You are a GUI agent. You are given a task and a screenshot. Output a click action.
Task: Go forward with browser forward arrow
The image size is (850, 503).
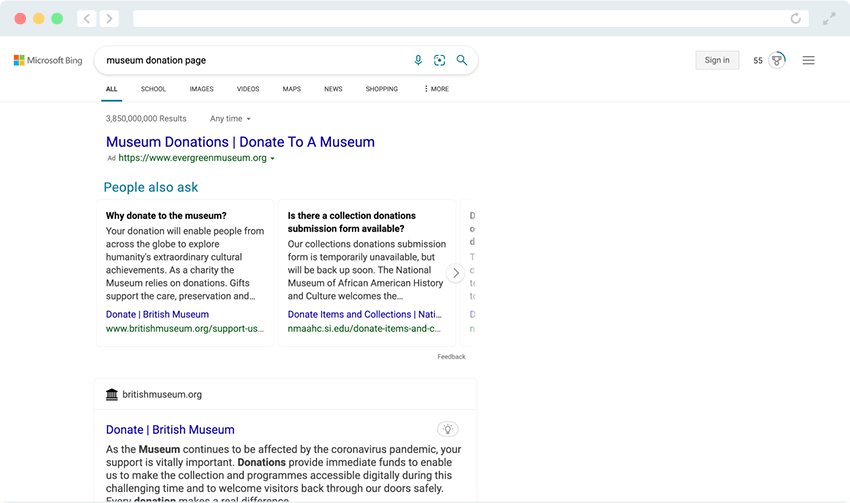(x=109, y=18)
